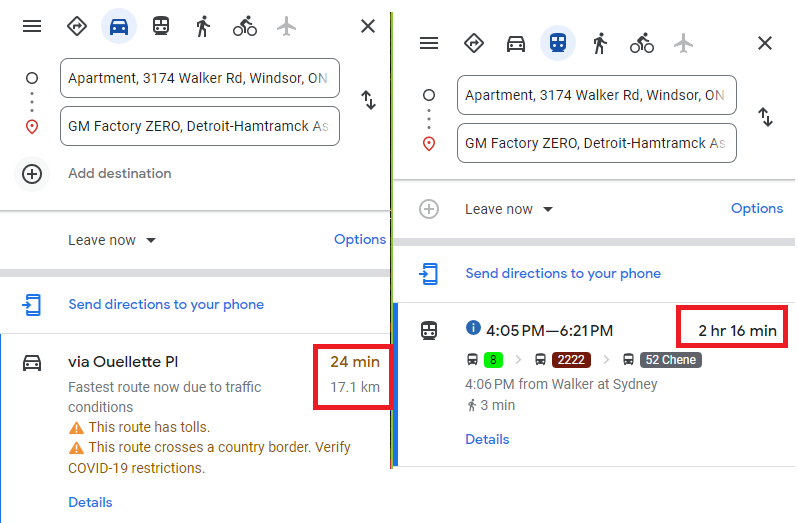This screenshot has height=523, width=798.
Task: Click phone icon beside Send directions in left panel
Action: pyautogui.click(x=32, y=305)
